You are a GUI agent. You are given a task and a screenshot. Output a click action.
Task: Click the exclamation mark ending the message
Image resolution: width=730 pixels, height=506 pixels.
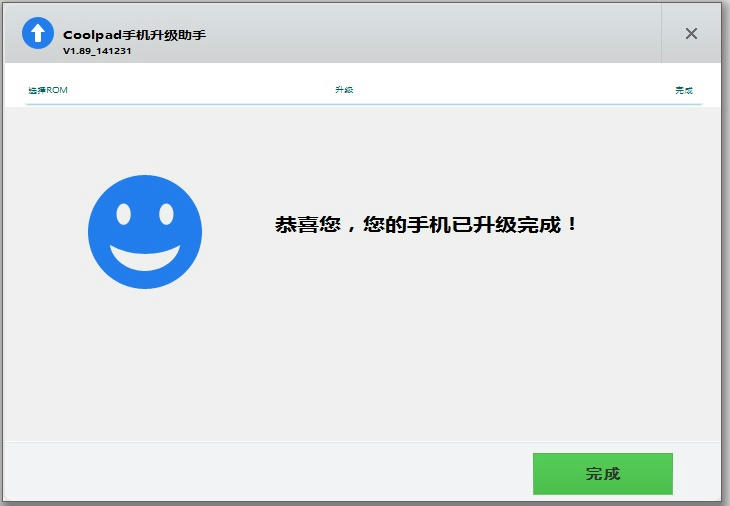coord(572,224)
